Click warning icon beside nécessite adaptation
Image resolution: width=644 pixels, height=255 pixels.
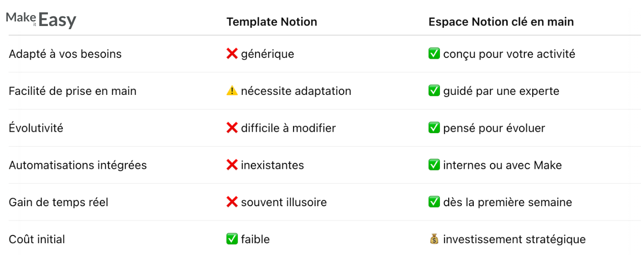tap(232, 91)
